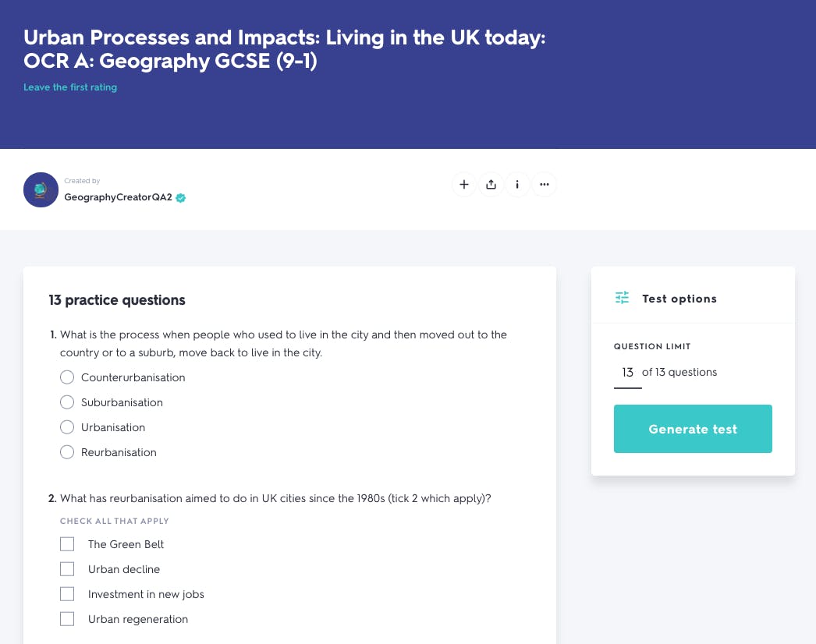Tick the Investment in new jobs option
This screenshot has height=644, width=816.
coord(67,593)
